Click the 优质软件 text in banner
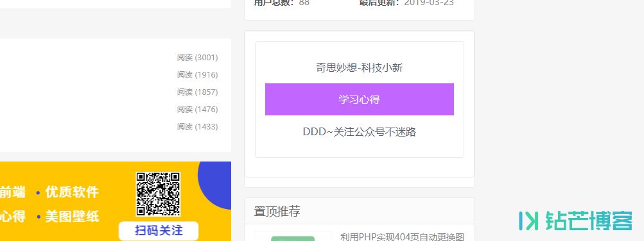 point(72,192)
